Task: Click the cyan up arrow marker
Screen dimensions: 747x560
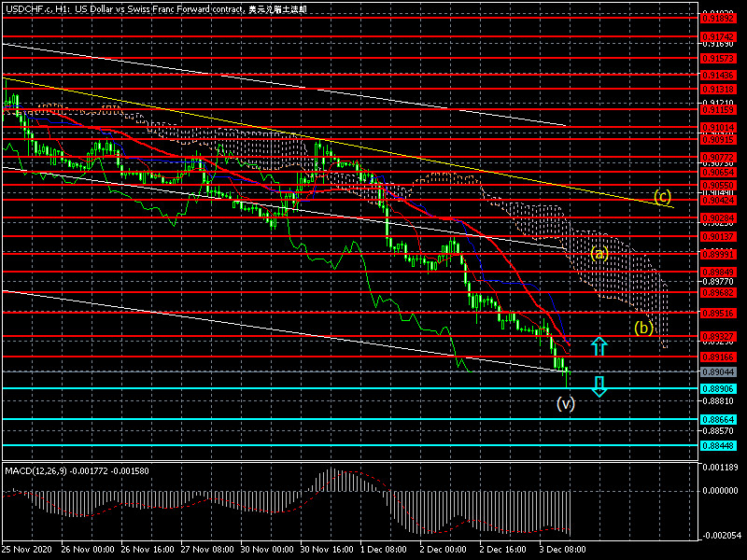Action: coord(599,345)
